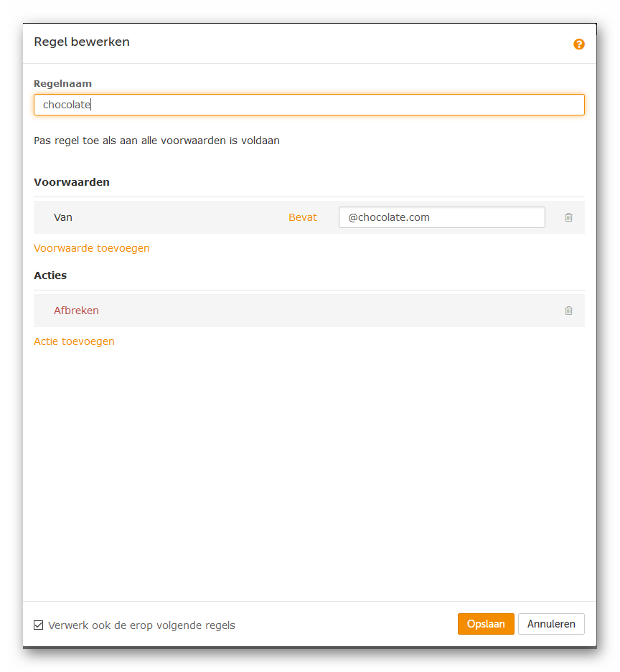Remove the Afbreken action using trash icon

tap(568, 311)
